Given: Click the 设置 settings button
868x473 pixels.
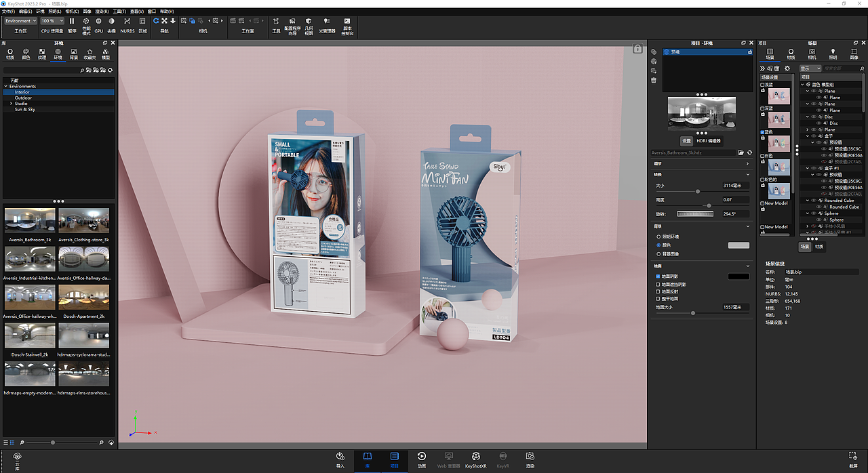Looking at the screenshot, I should 686,141.
